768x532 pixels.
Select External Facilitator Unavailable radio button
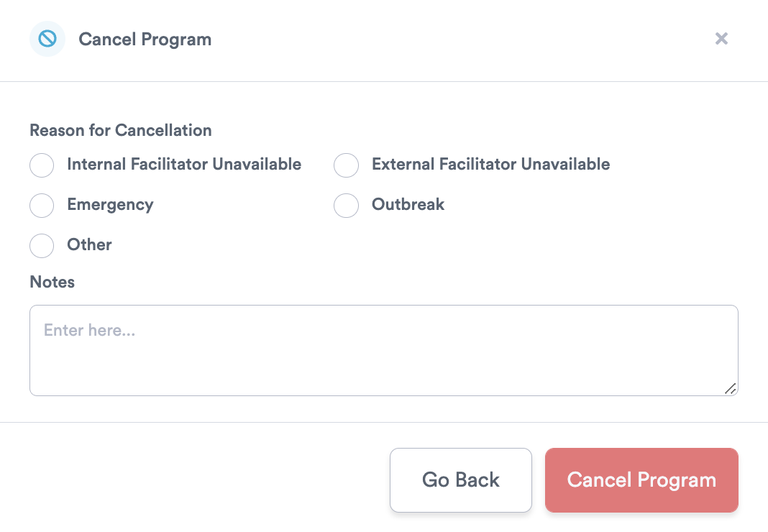[x=347, y=165]
